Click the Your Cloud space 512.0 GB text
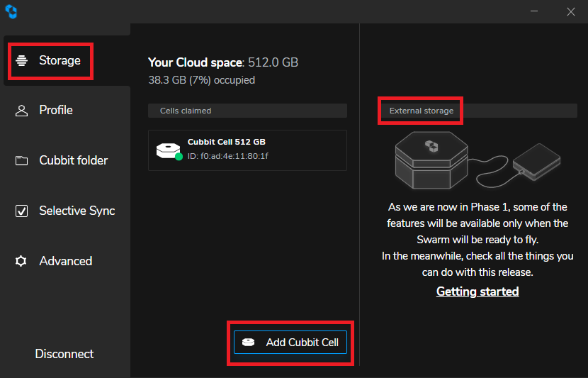 pyautogui.click(x=223, y=62)
